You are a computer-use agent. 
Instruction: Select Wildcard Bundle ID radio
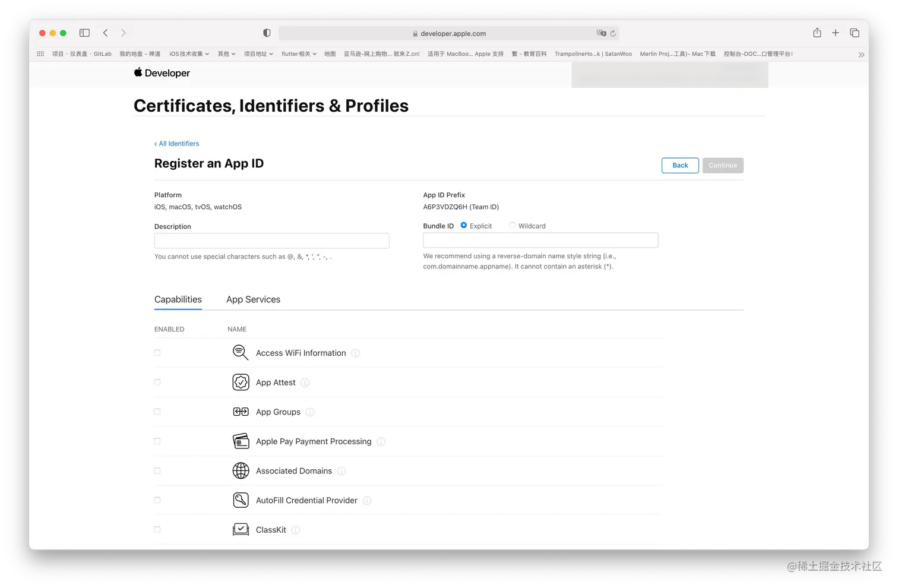pyautogui.click(x=512, y=225)
